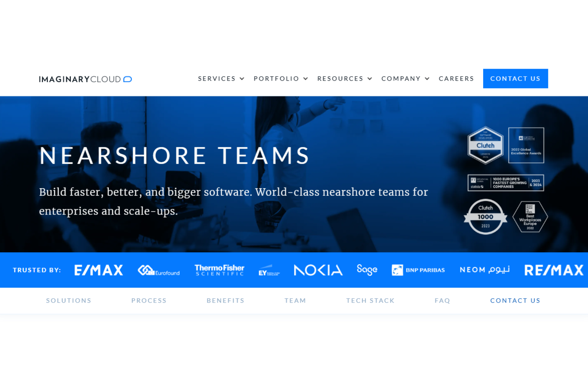
Task: Click the EY logo
Action: 269,270
